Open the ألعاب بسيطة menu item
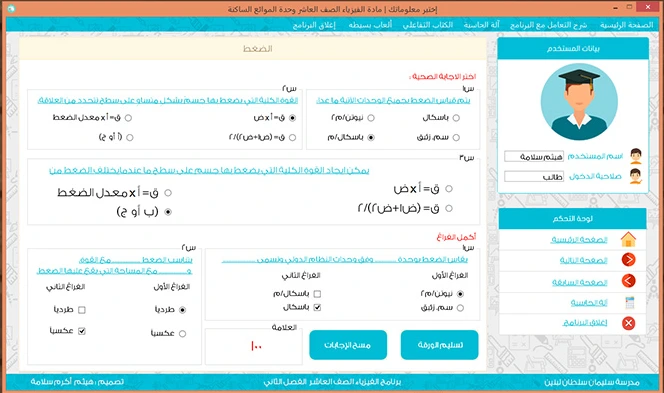 pyautogui.click(x=370, y=25)
